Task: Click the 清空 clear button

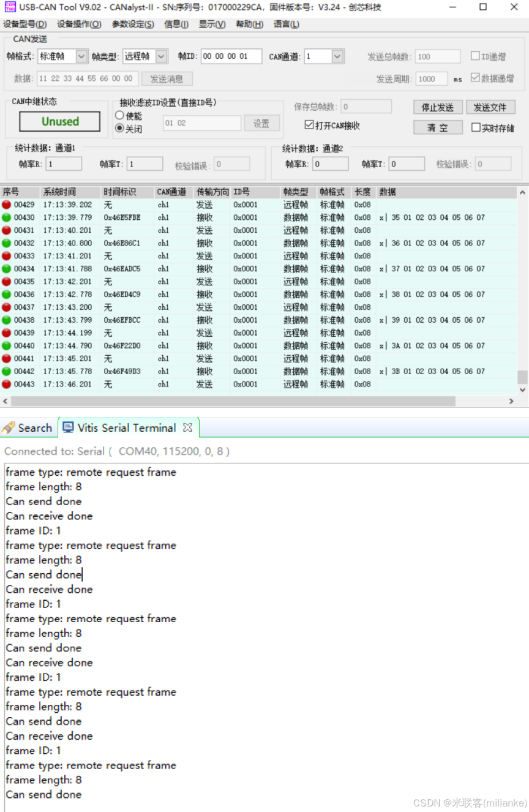Action: (x=437, y=127)
